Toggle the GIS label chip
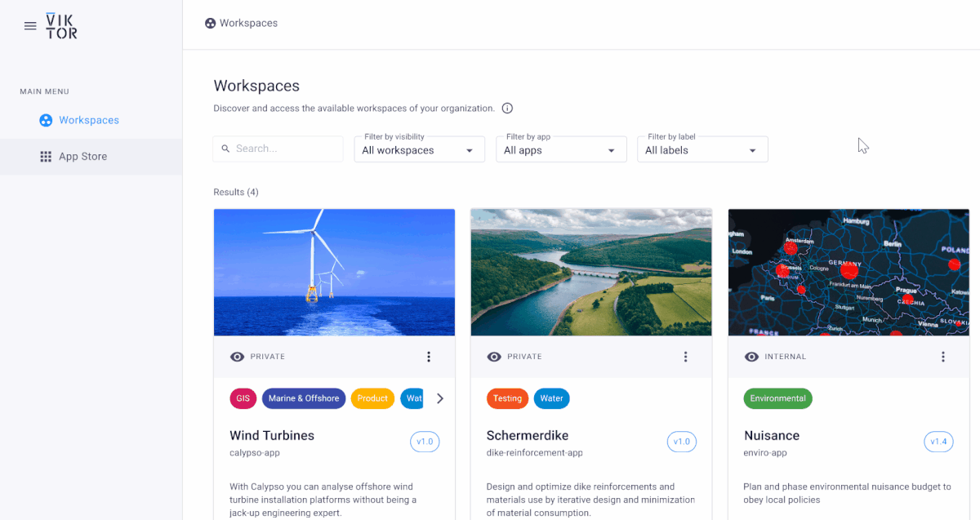The height and width of the screenshot is (520, 980). [x=243, y=398]
